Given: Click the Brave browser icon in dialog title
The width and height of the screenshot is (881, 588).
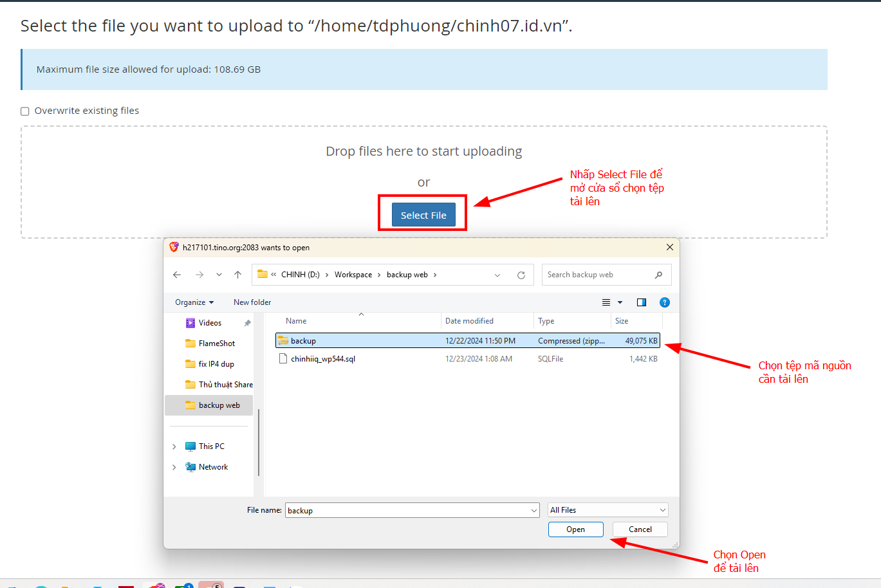Looking at the screenshot, I should (174, 247).
